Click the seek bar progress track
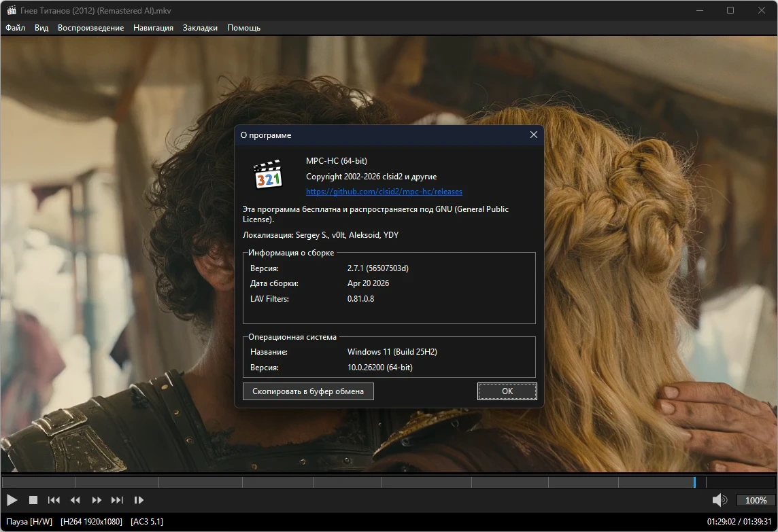This screenshot has width=778, height=532. [389, 482]
